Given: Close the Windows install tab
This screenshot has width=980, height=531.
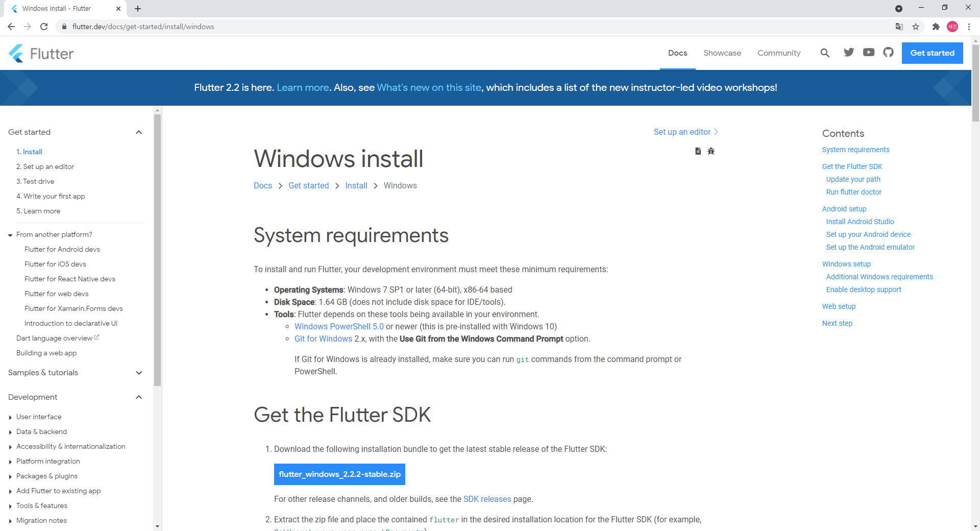Looking at the screenshot, I should [118, 9].
